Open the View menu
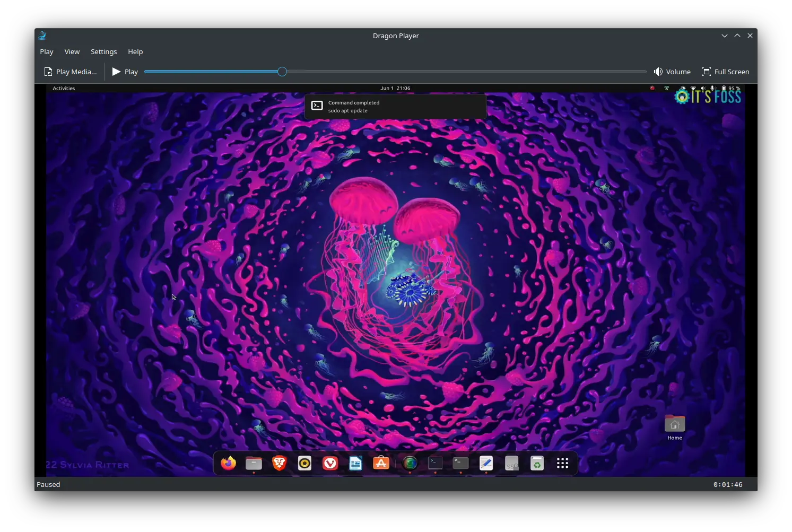 tap(72, 51)
